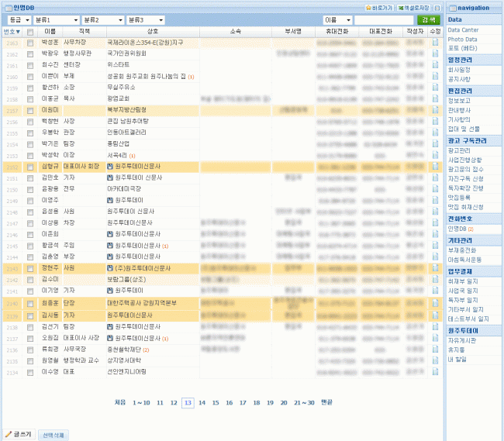The width and height of the screenshot is (504, 441).
Task: Go to page 14 in pagination
Action: (x=202, y=402)
